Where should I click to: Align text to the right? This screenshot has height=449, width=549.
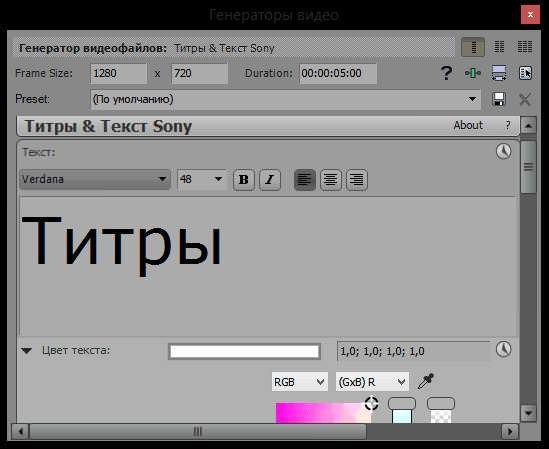[356, 180]
